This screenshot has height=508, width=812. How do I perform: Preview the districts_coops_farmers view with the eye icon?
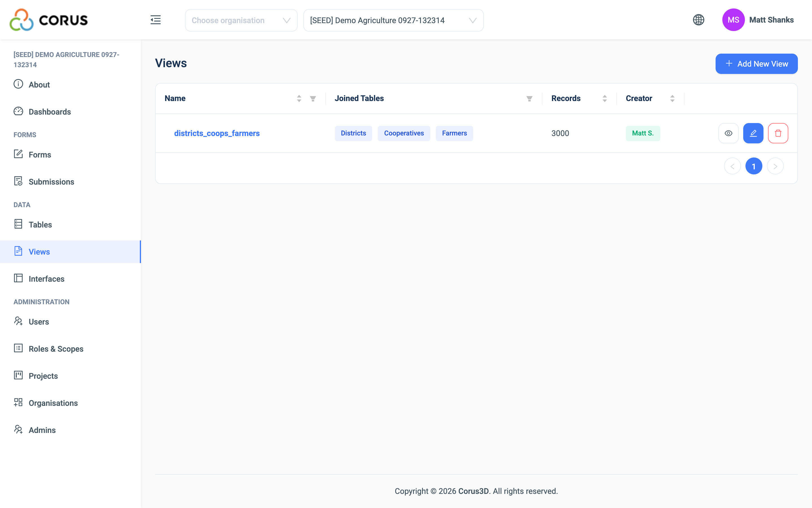[x=728, y=133]
